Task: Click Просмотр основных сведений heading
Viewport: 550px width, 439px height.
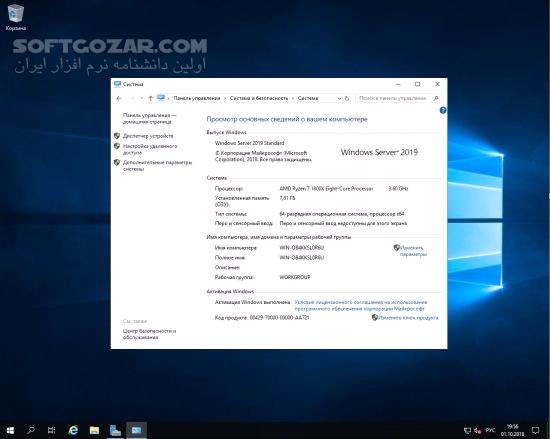Action: click(x=287, y=119)
